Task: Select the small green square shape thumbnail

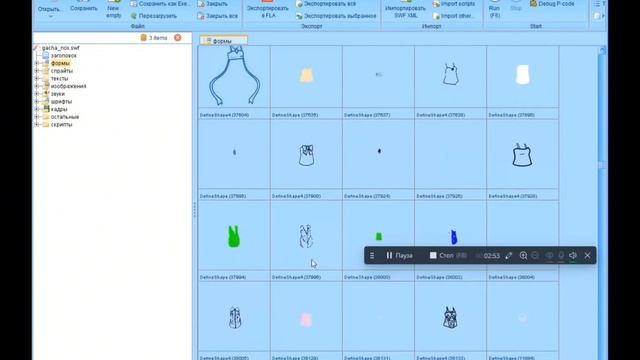Action: pyautogui.click(x=379, y=236)
